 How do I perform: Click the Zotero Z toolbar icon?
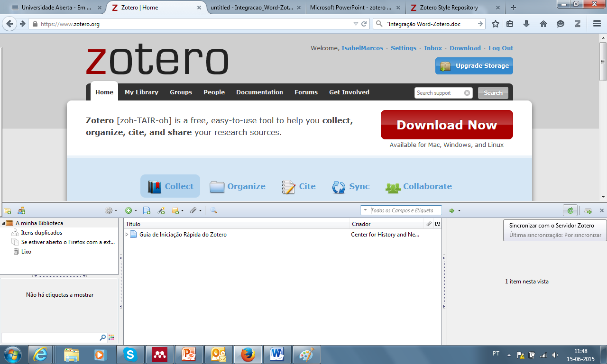[578, 24]
